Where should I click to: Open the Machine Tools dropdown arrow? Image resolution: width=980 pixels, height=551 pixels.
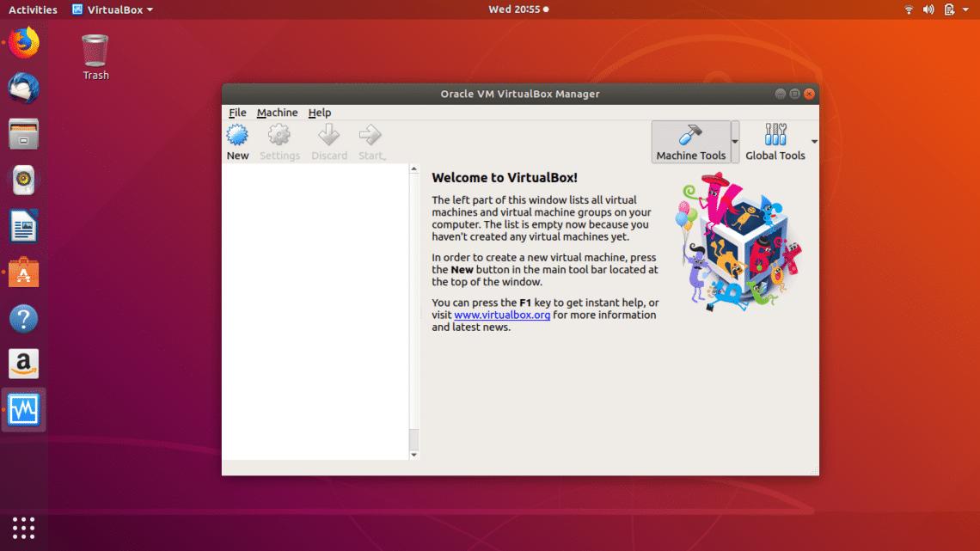pos(735,140)
